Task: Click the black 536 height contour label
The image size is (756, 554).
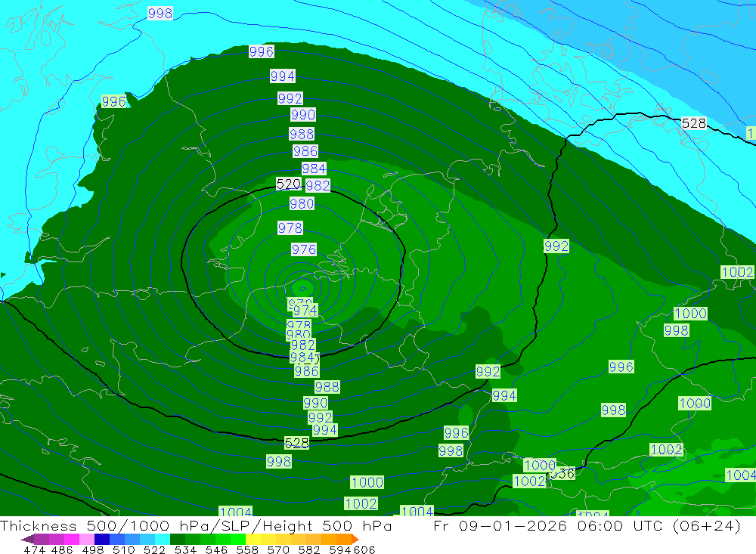Action: pyautogui.click(x=562, y=473)
